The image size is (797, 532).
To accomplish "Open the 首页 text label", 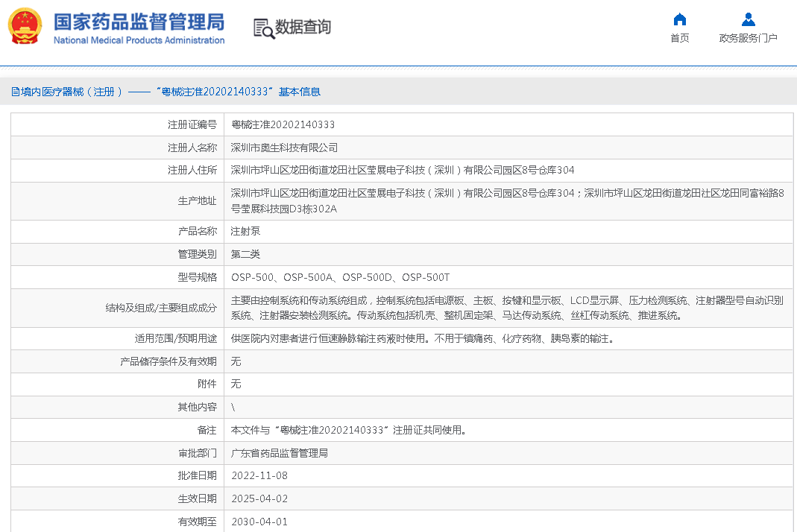I will (x=679, y=38).
